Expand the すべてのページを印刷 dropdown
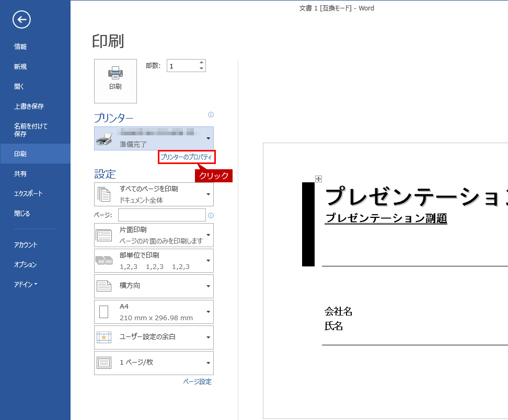Image resolution: width=508 pixels, height=420 pixels. click(x=154, y=194)
